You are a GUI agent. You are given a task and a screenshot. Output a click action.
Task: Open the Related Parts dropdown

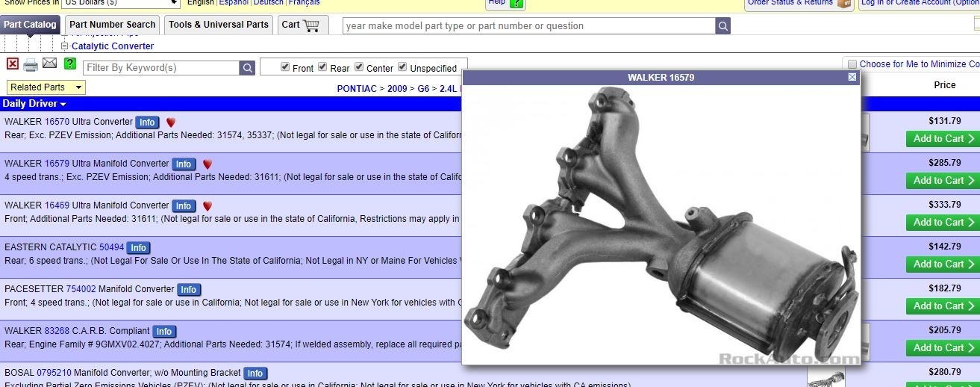tap(46, 87)
